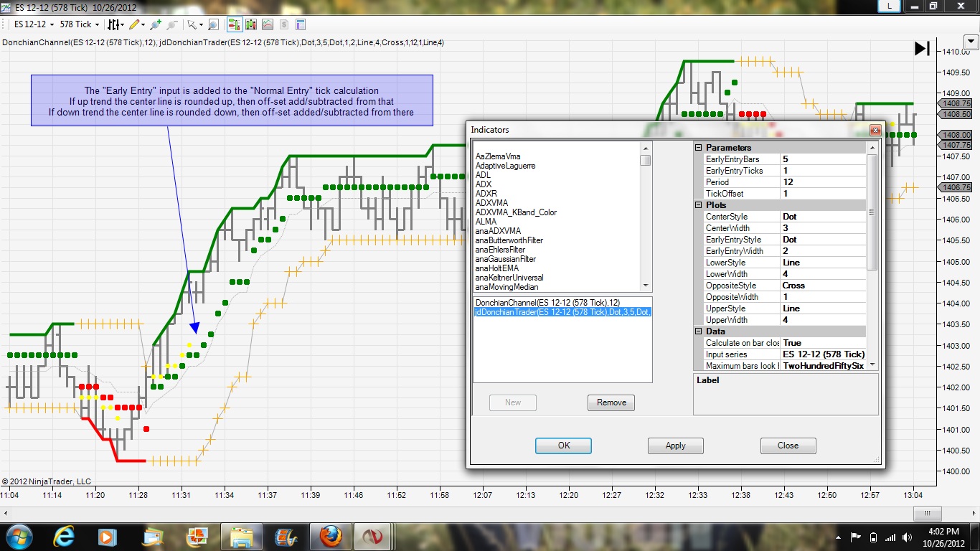Click the indicator list scrollbar thumb
980x551 pixels.
pyautogui.click(x=646, y=160)
